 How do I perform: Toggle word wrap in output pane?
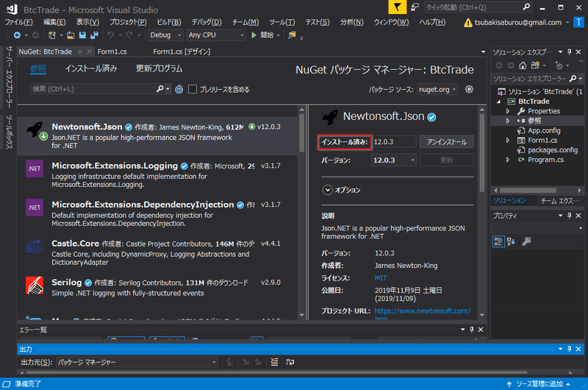click(290, 362)
